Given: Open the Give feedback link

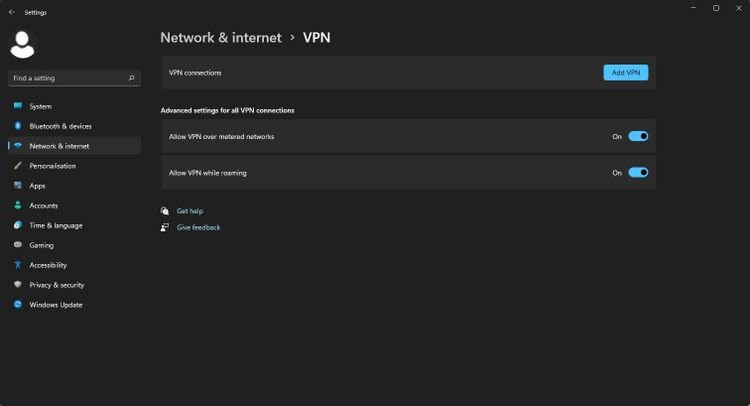Looking at the screenshot, I should (x=199, y=228).
